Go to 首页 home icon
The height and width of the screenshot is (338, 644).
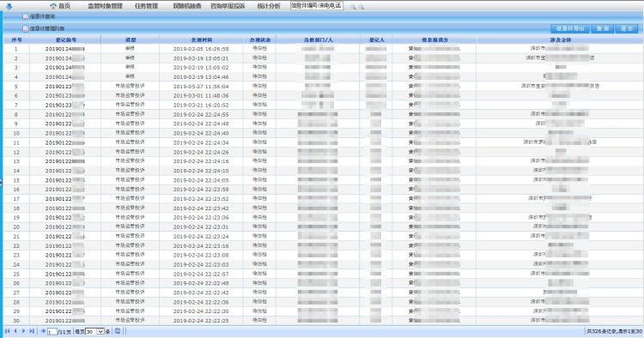pos(53,6)
